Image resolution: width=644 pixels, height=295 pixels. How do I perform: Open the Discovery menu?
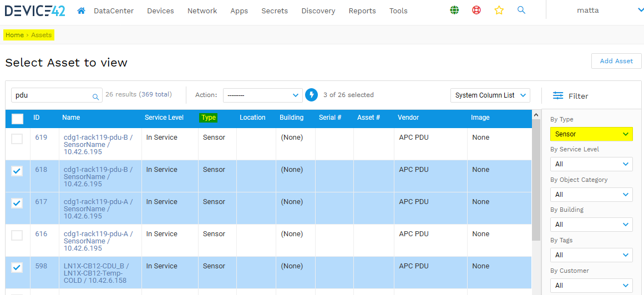pyautogui.click(x=318, y=11)
